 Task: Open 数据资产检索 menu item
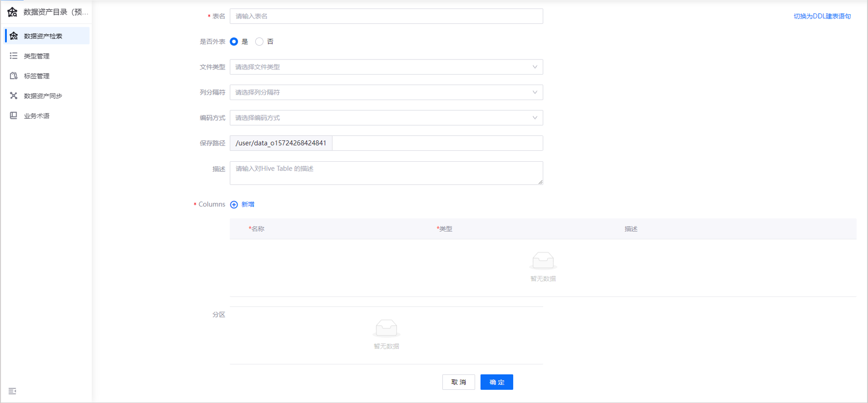[x=47, y=36]
